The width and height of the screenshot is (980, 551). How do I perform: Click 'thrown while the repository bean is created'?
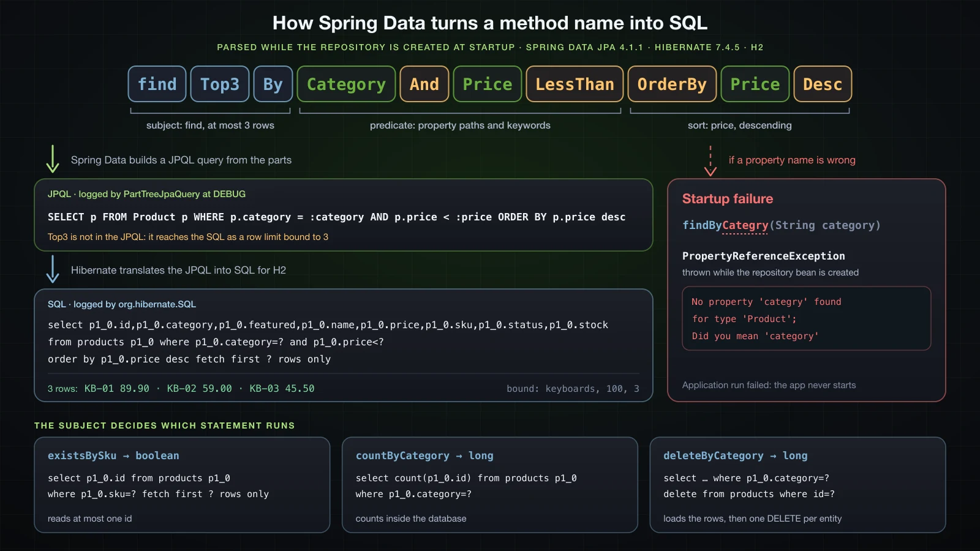coord(771,272)
